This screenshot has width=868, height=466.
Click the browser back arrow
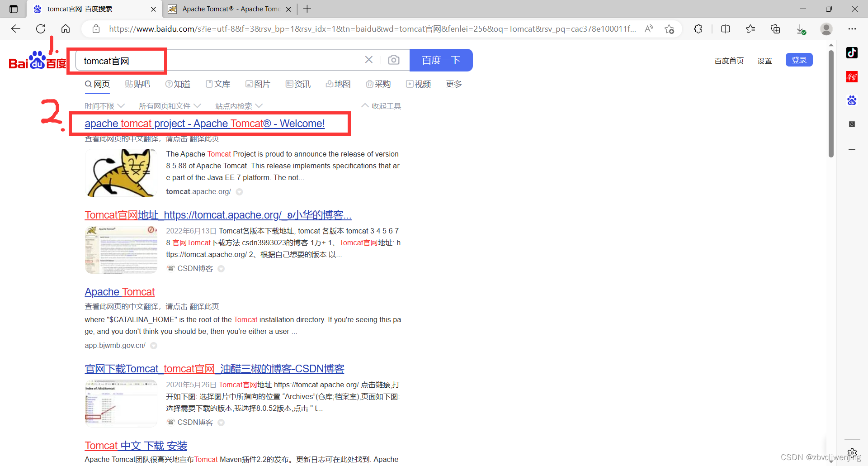click(16, 29)
